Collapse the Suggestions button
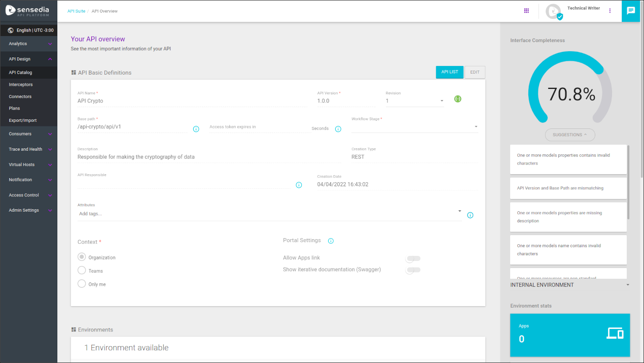 pyautogui.click(x=570, y=135)
